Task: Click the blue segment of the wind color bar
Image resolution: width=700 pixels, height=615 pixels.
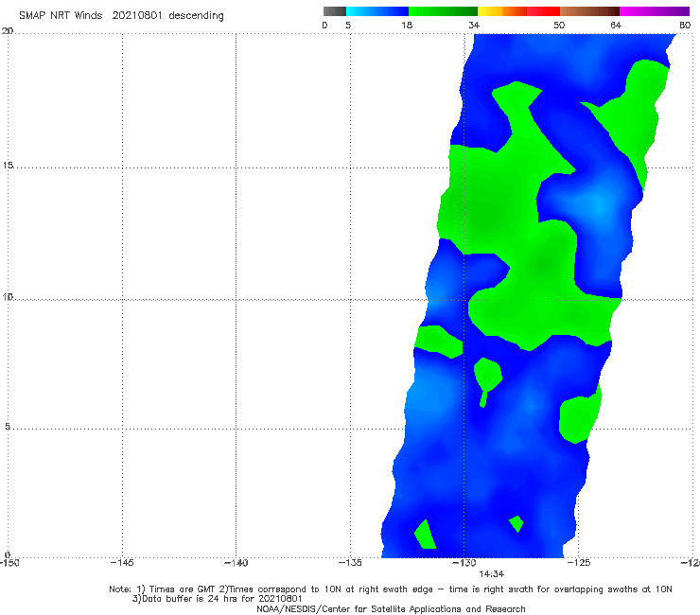Action: [377, 11]
